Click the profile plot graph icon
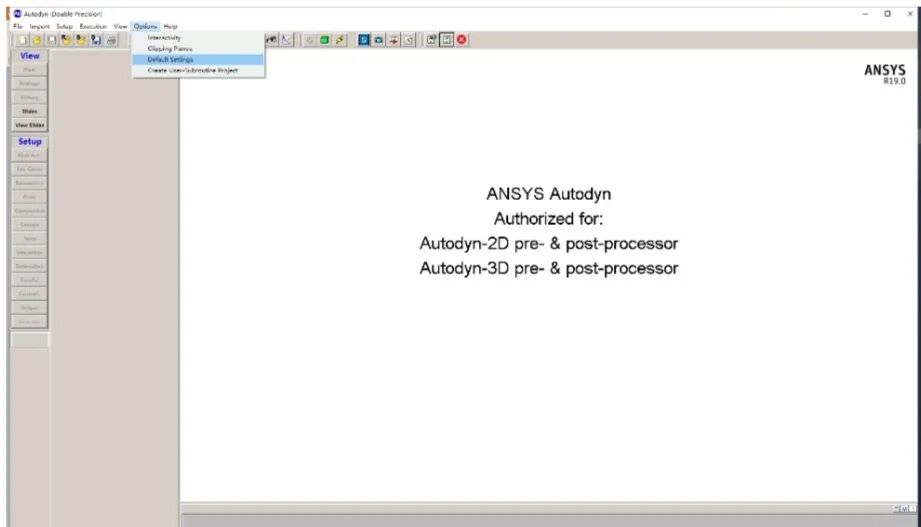This screenshot has width=921, height=527. pos(286,40)
